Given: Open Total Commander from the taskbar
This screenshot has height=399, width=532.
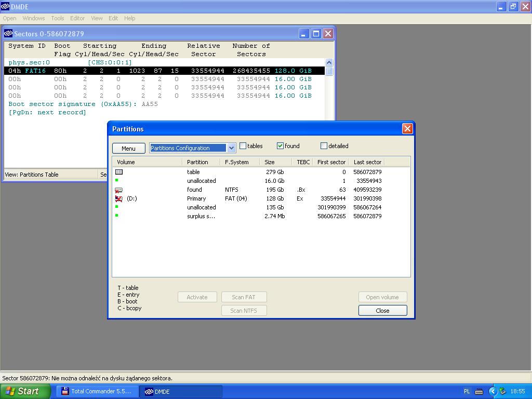Looking at the screenshot, I should pos(97,391).
